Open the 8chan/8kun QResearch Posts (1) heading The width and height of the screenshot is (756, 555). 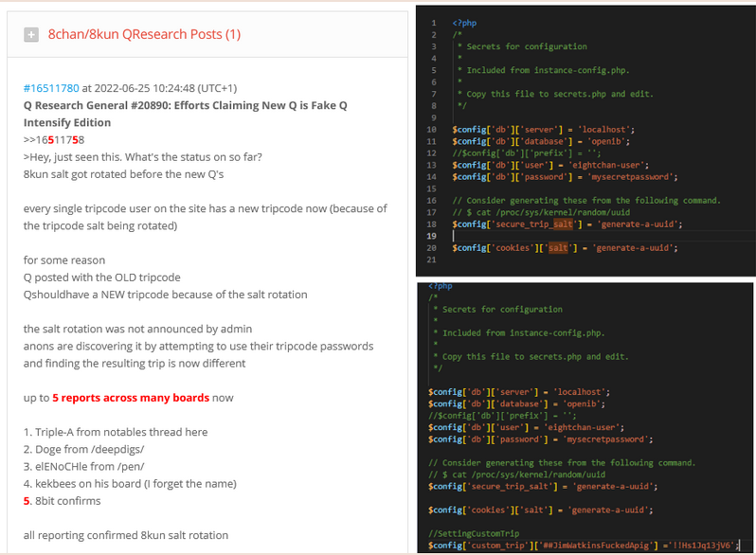144,34
